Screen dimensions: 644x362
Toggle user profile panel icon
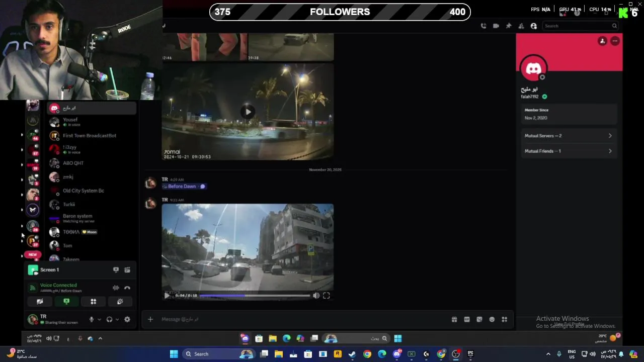pyautogui.click(x=534, y=26)
